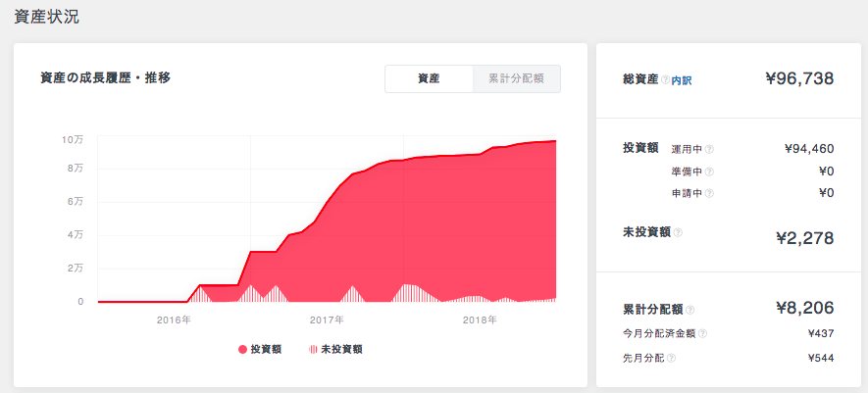Image resolution: width=868 pixels, height=393 pixels.
Task: Click the 投資額 section label
Action: click(640, 147)
